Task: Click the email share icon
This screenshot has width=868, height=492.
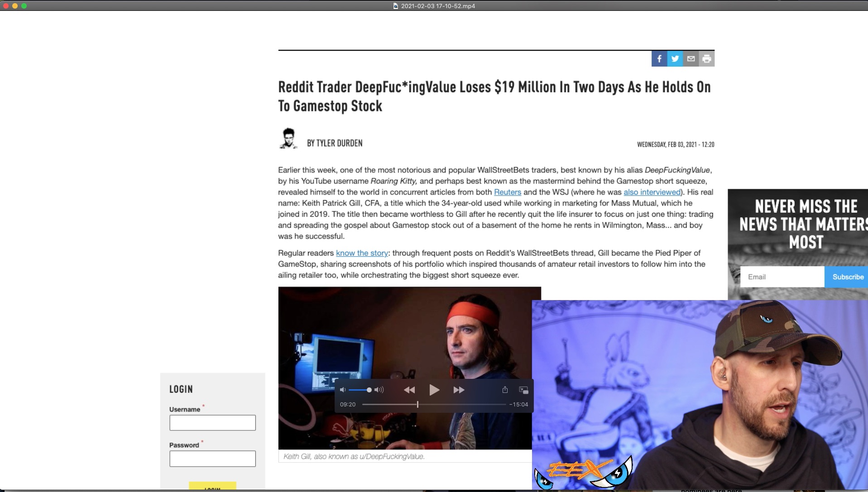Action: point(691,59)
